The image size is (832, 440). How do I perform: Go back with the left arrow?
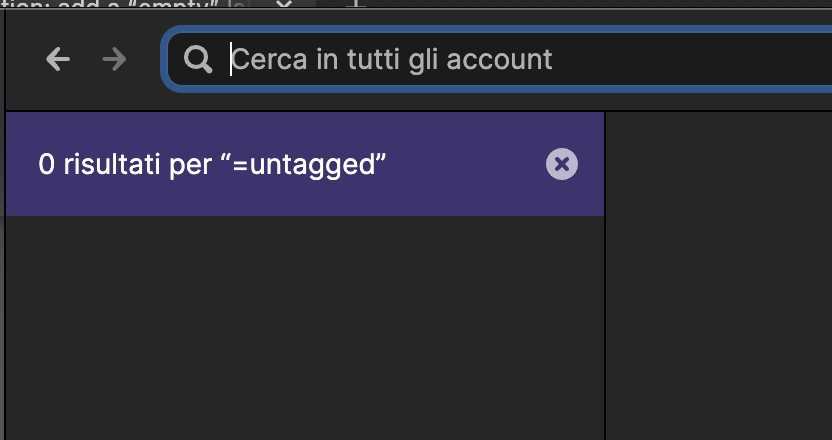(58, 59)
